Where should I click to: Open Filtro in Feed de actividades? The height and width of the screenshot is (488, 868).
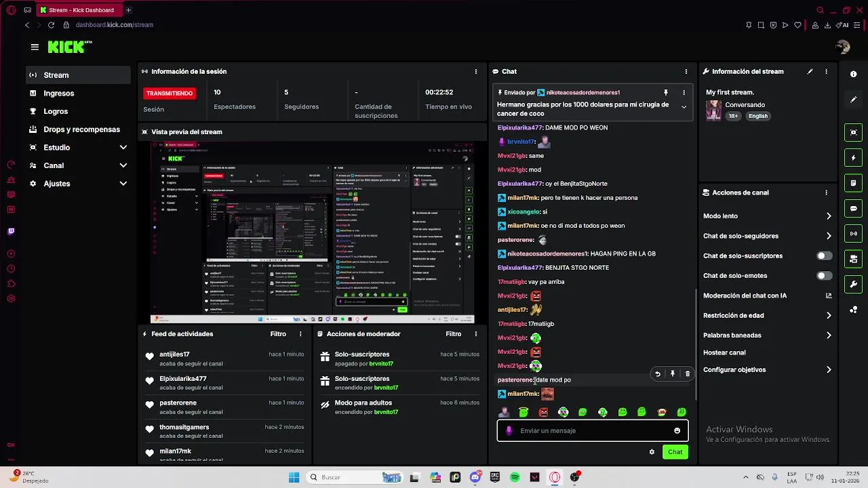click(278, 334)
